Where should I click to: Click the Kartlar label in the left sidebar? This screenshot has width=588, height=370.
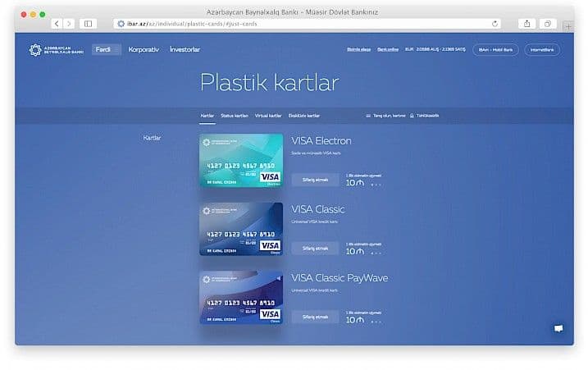pos(152,138)
